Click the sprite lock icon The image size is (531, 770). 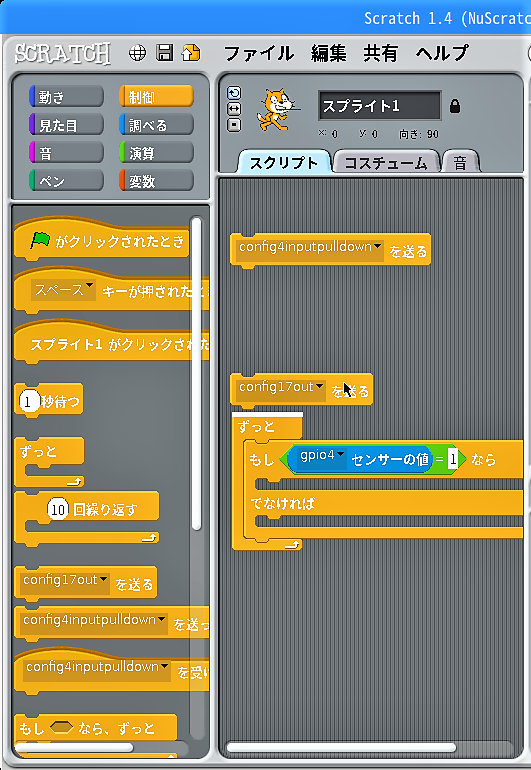pyautogui.click(x=455, y=106)
